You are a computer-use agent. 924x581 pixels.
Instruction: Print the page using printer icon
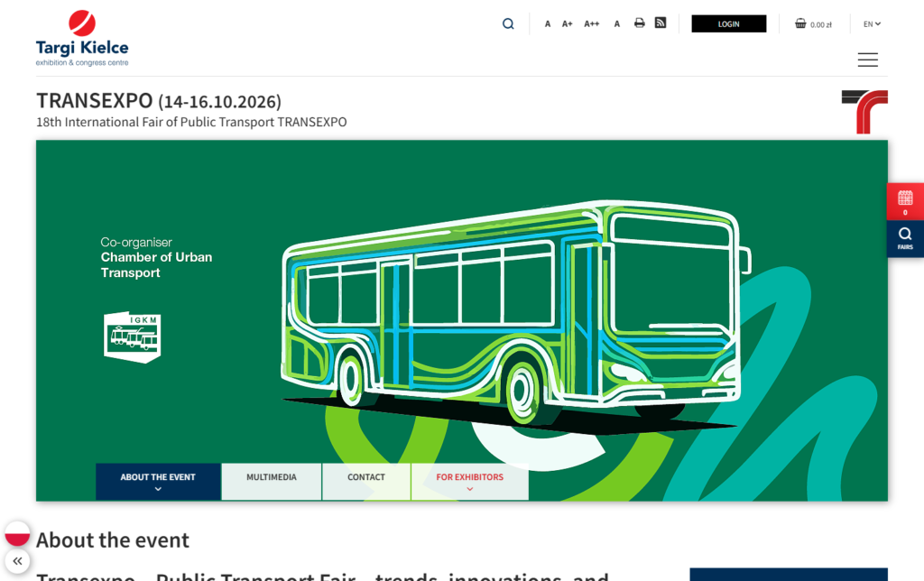pos(639,23)
